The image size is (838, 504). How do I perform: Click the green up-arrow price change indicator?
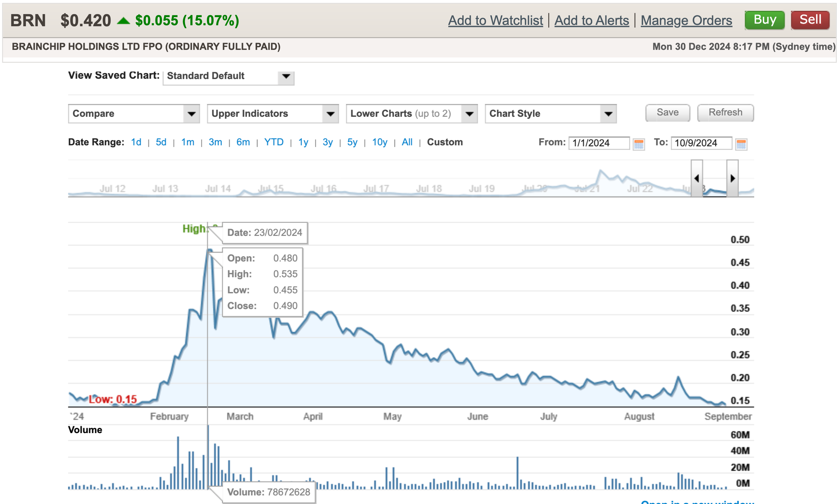pos(123,21)
